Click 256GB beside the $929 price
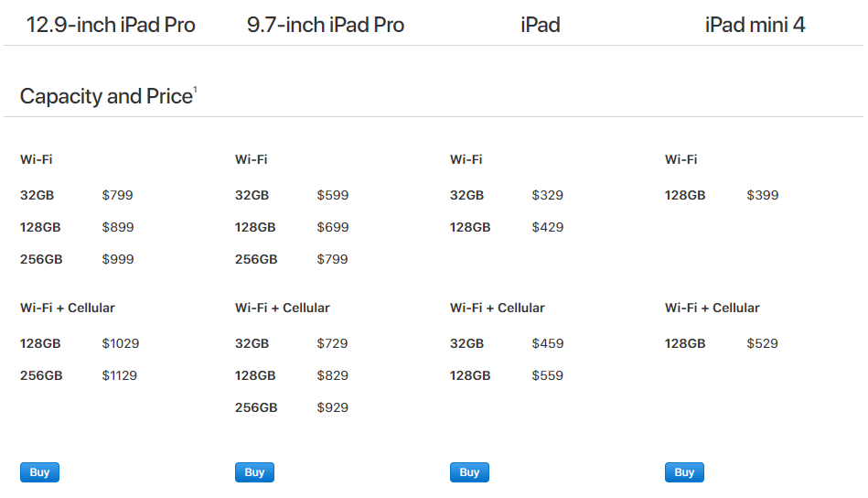The image size is (868, 498). click(256, 407)
